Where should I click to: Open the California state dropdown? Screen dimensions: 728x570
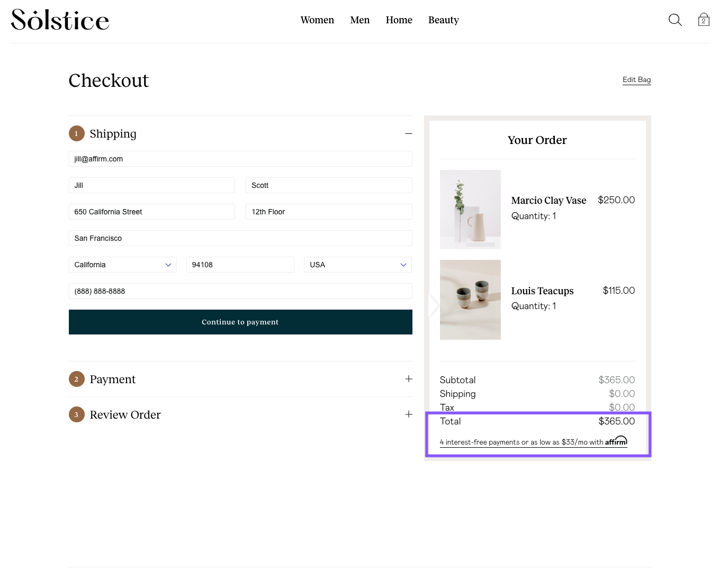tap(123, 265)
